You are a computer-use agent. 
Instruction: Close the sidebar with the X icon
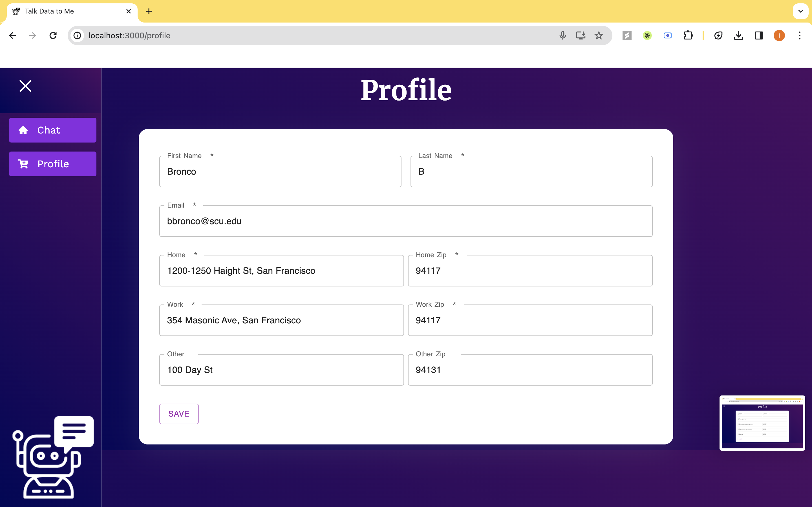pyautogui.click(x=25, y=86)
